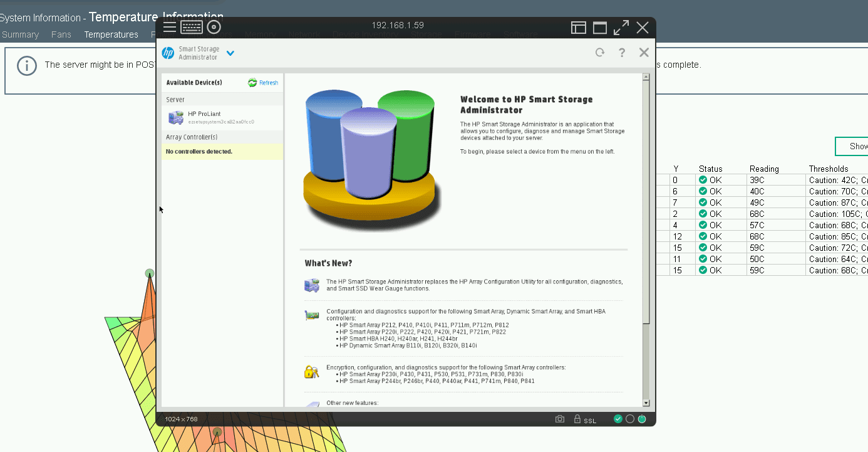This screenshot has width=868, height=452.
Task: Click the 40C reading cell
Action: click(x=775, y=191)
